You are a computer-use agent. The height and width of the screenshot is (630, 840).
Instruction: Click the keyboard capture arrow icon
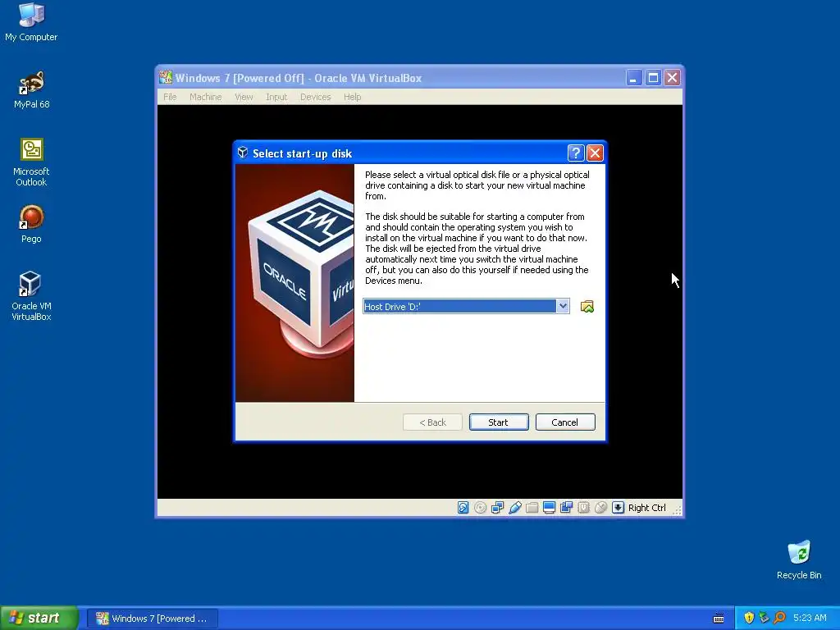[x=618, y=507]
